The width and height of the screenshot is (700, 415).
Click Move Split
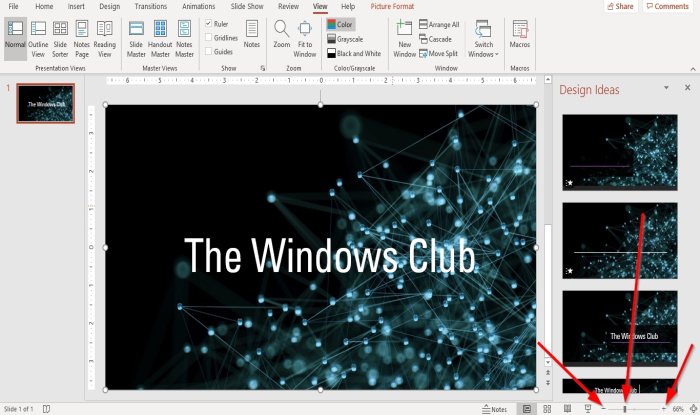tap(438, 54)
